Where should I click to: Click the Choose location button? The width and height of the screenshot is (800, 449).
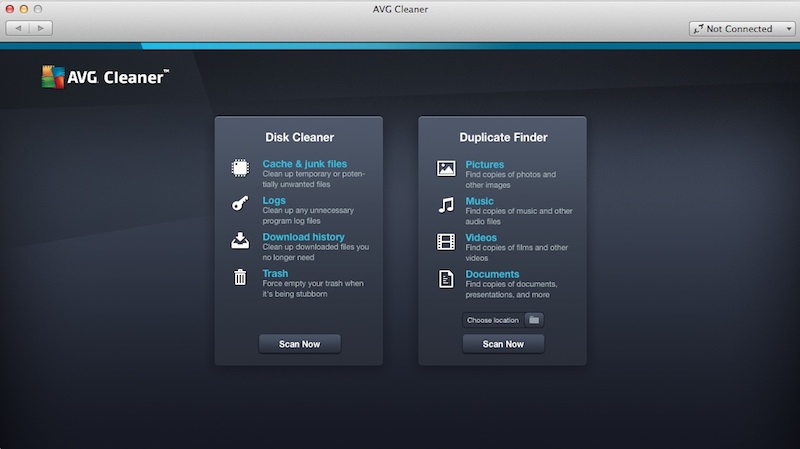(x=493, y=320)
